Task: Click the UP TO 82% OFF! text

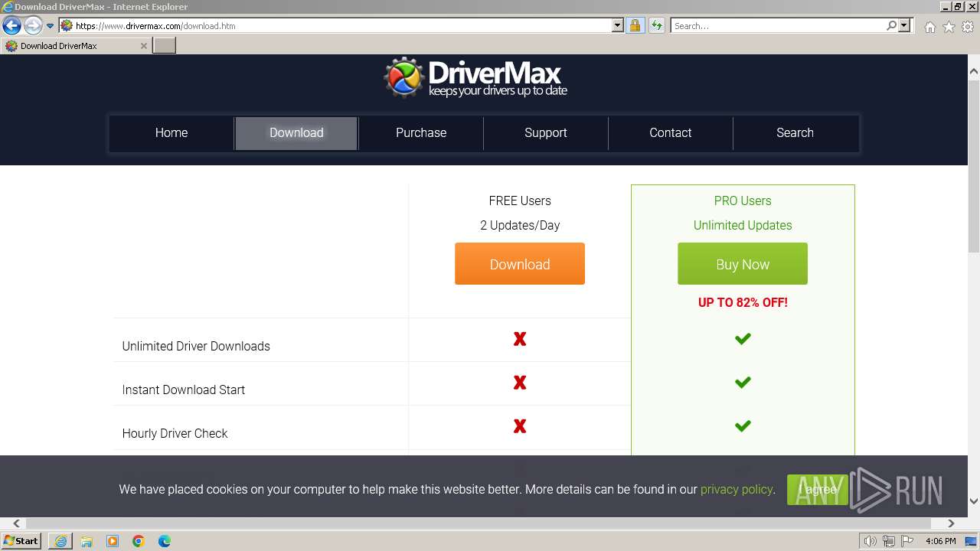Action: (743, 302)
